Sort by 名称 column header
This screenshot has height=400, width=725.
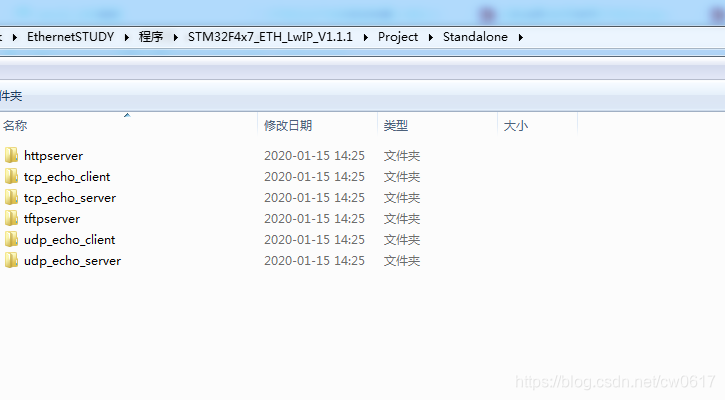point(129,125)
